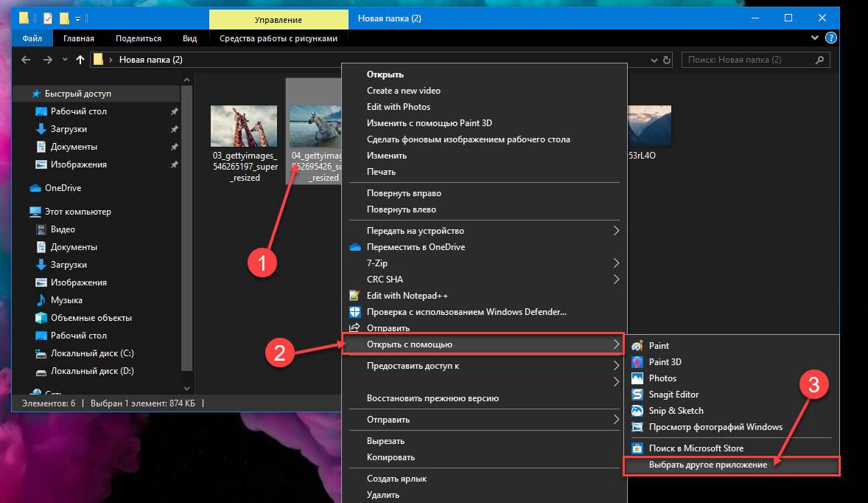Pick Snip & Sketch from submenu
Viewport: 868px width, 503px height.
675,410
